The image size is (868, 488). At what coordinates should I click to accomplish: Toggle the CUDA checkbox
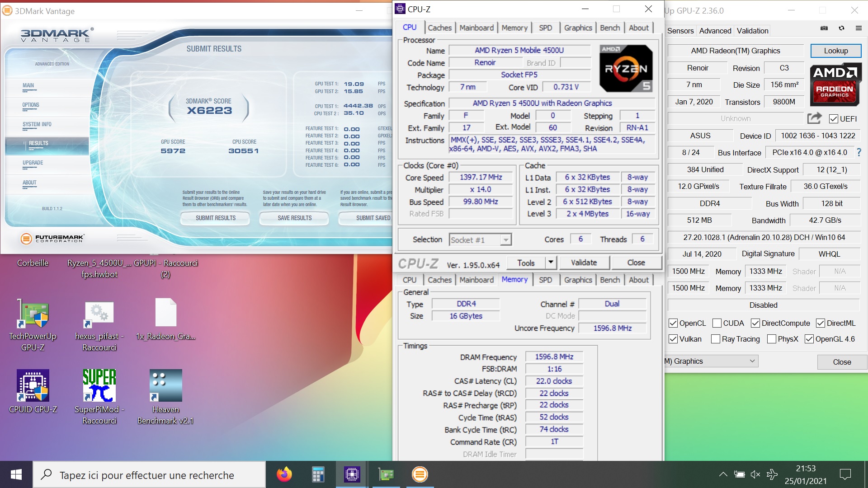point(717,323)
